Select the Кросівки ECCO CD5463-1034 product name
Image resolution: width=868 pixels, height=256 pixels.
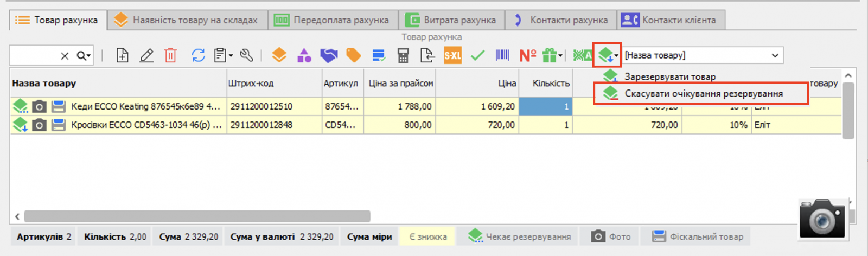(x=146, y=125)
